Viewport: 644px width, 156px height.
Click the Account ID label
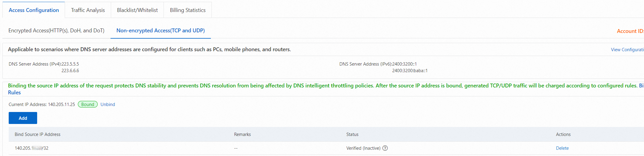tap(630, 31)
